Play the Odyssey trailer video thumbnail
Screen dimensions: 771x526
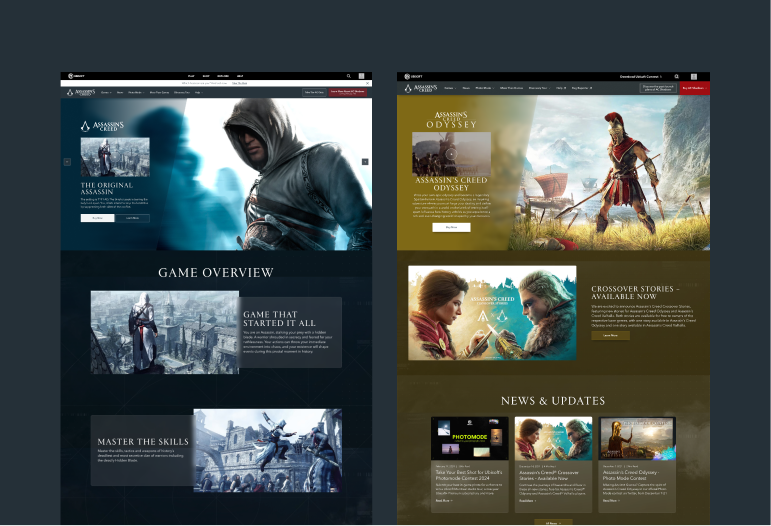coord(451,156)
